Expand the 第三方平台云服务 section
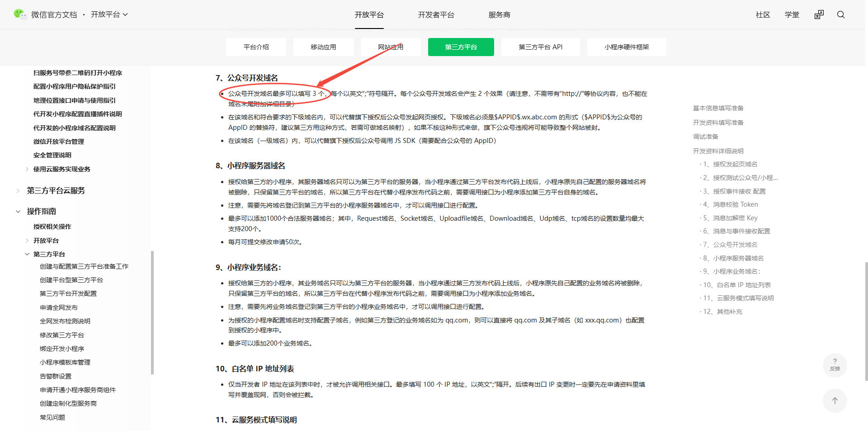Image resolution: width=868 pixels, height=431 pixels. 18,191
